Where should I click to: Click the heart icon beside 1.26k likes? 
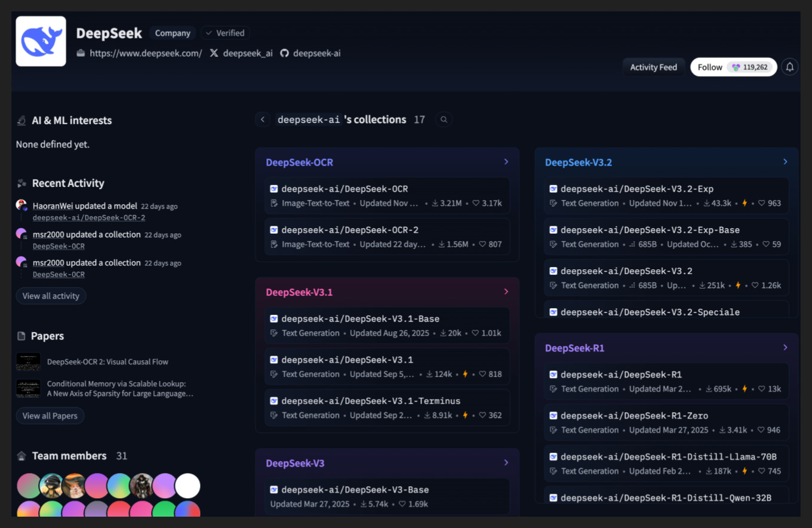pos(755,286)
